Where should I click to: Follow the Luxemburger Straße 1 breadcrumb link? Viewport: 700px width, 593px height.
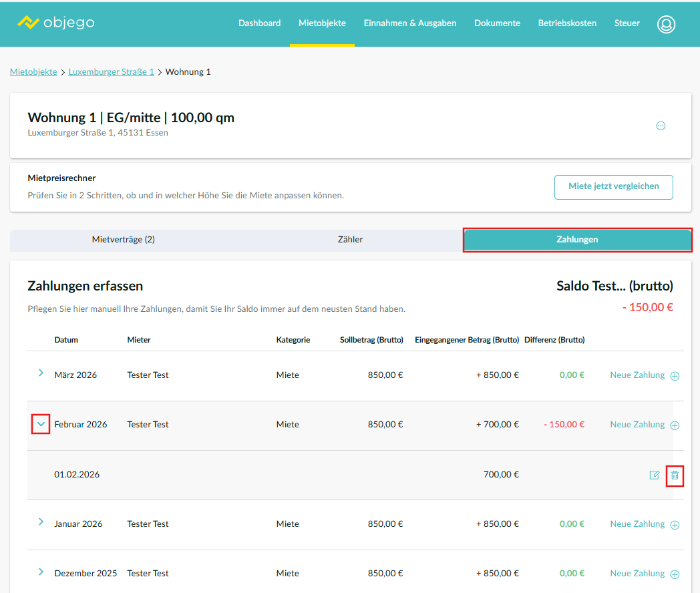(111, 71)
